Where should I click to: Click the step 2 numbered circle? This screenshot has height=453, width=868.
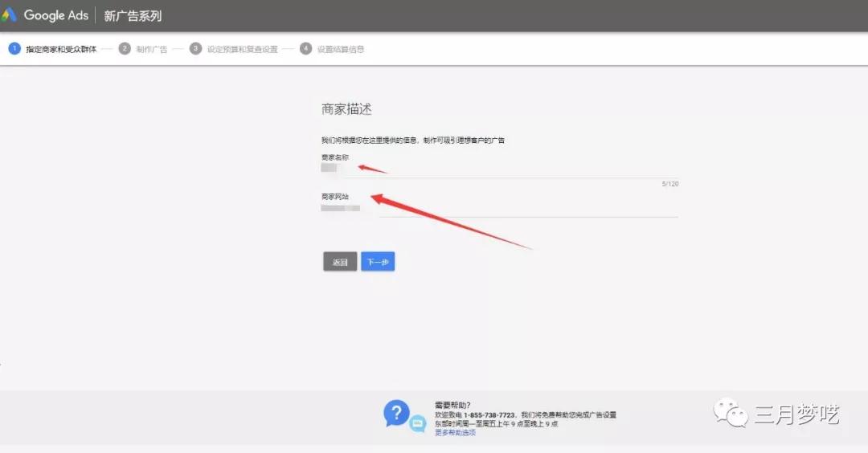[125, 49]
